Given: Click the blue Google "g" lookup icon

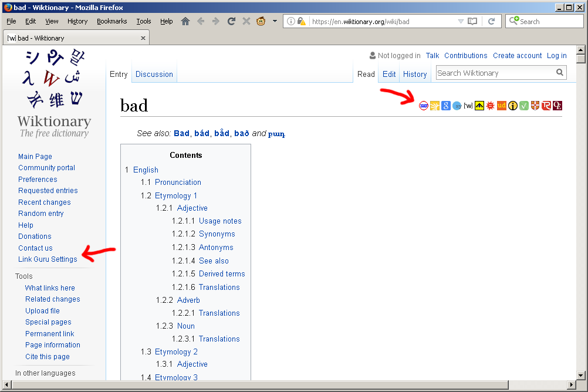Looking at the screenshot, I should coord(446,106).
